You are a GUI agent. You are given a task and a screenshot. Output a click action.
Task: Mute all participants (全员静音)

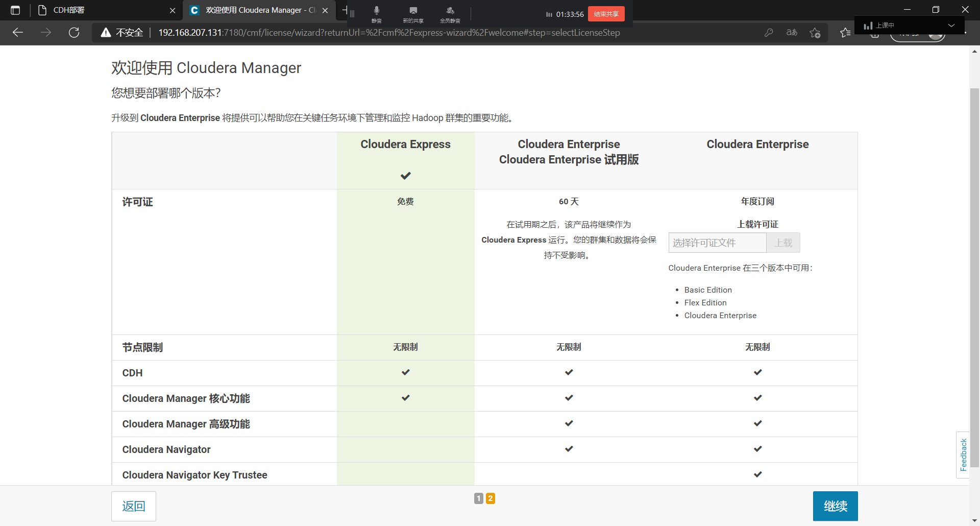click(x=450, y=14)
